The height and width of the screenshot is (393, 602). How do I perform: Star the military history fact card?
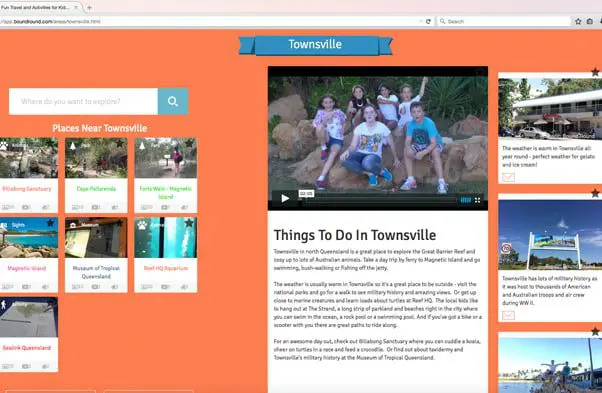click(595, 193)
